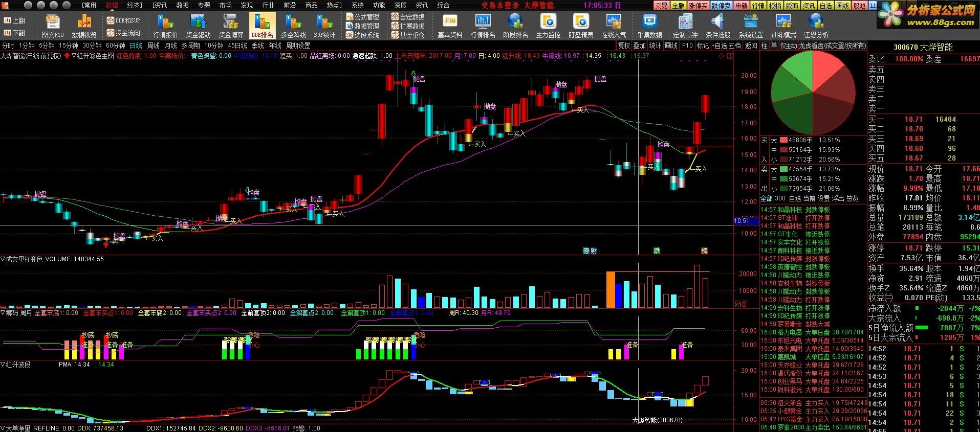Click medium buy-order swatch 55164手
Screen dimensions: 980x432
[x=783, y=150]
